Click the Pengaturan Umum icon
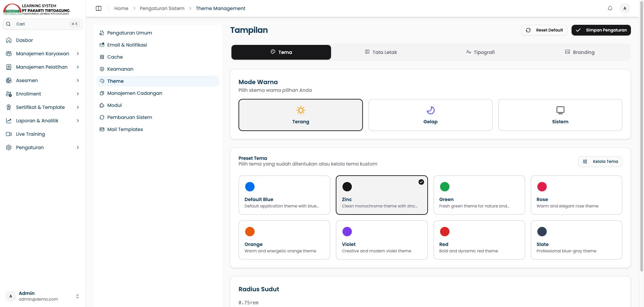 [102, 33]
